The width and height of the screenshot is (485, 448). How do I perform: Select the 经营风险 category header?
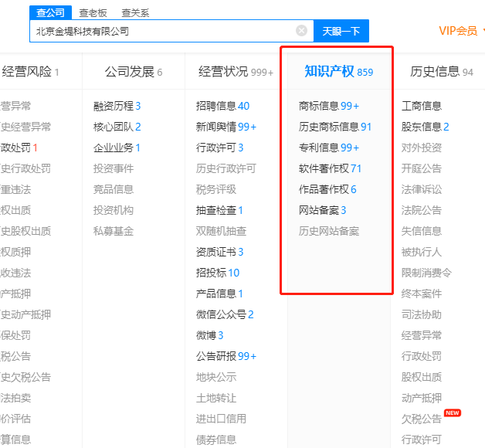point(30,72)
